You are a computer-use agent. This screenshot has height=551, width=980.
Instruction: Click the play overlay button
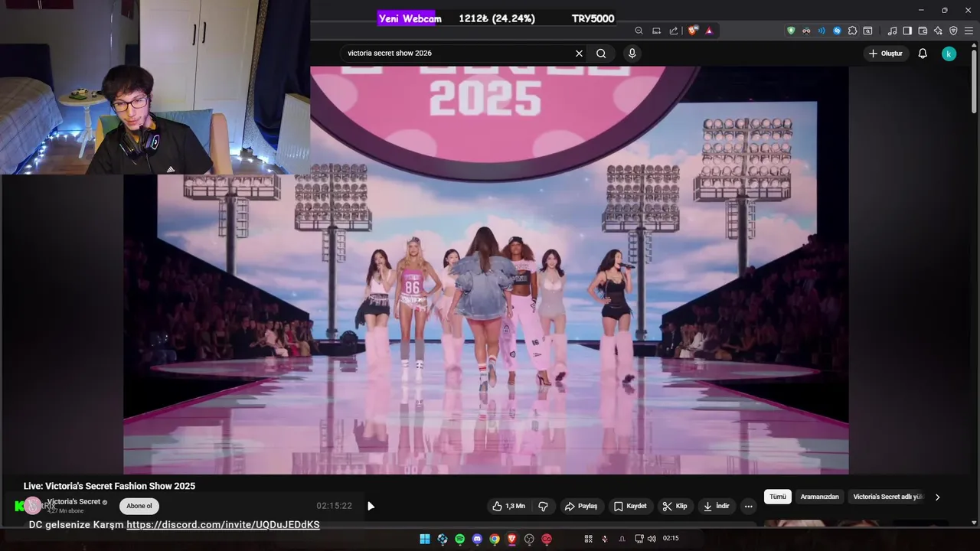pyautogui.click(x=371, y=506)
